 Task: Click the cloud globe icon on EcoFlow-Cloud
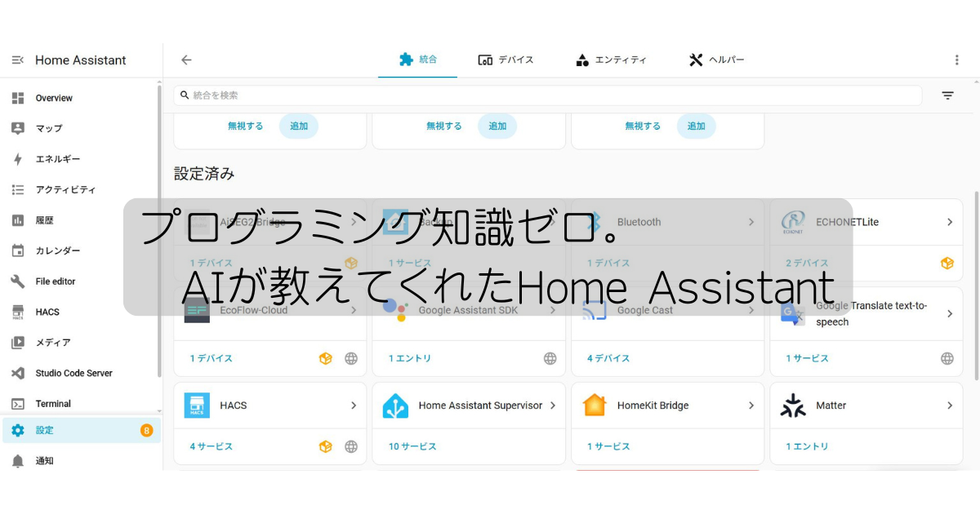[x=351, y=358]
